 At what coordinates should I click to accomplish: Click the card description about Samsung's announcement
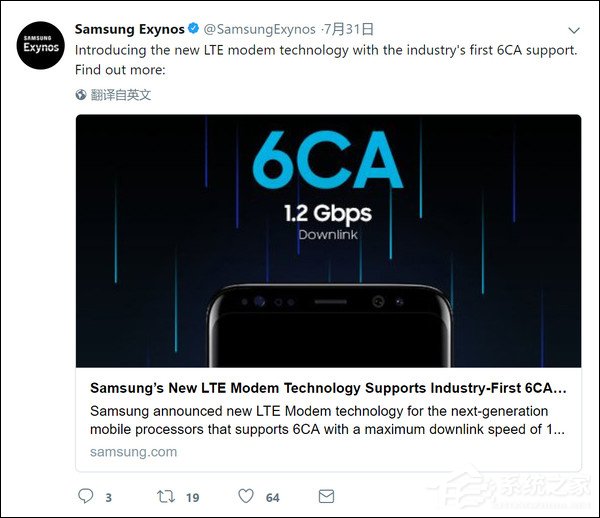326,420
